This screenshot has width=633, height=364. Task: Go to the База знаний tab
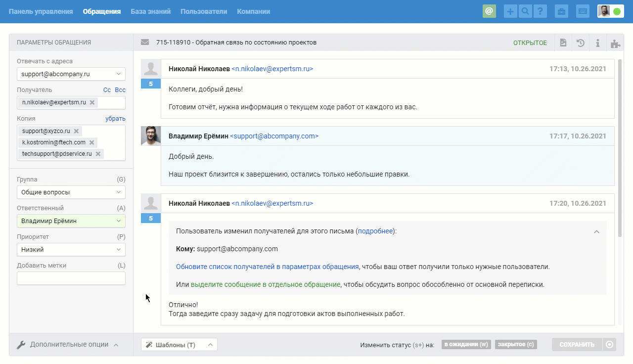pyautogui.click(x=150, y=11)
